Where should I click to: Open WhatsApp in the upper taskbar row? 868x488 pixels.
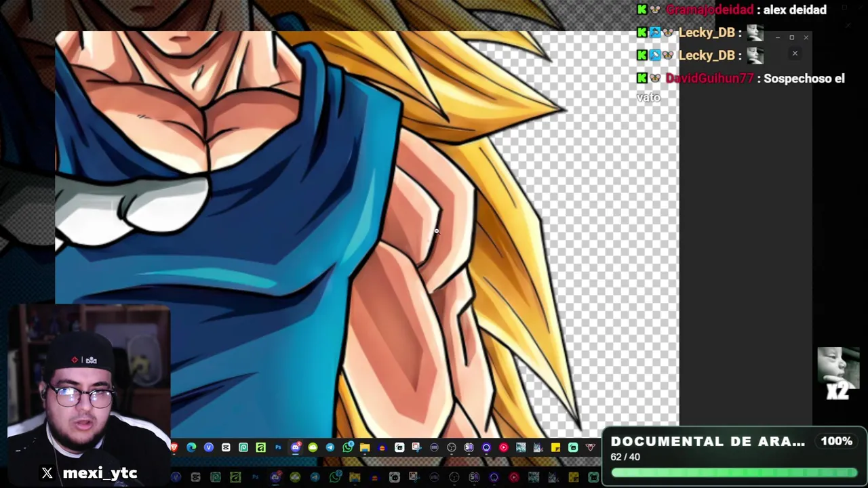[348, 447]
